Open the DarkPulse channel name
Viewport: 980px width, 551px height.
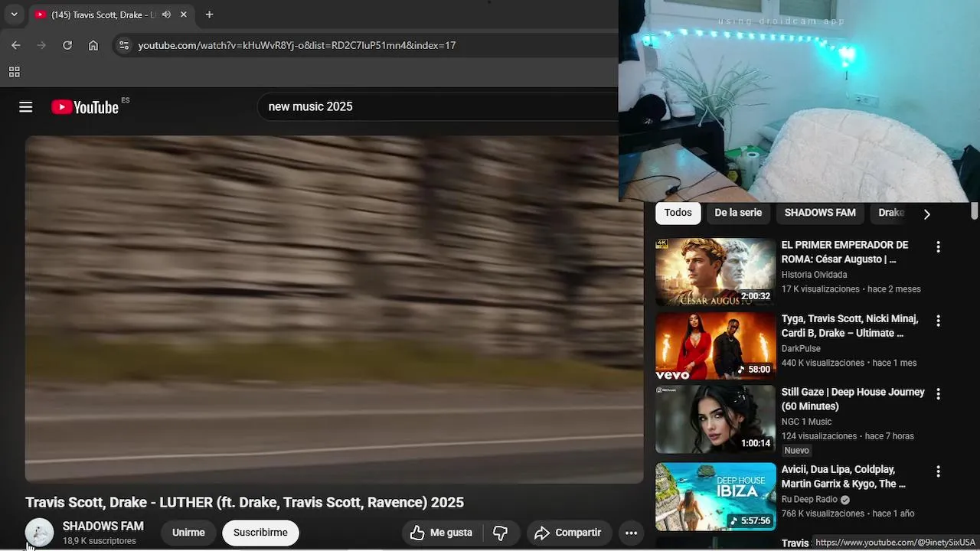(x=801, y=348)
